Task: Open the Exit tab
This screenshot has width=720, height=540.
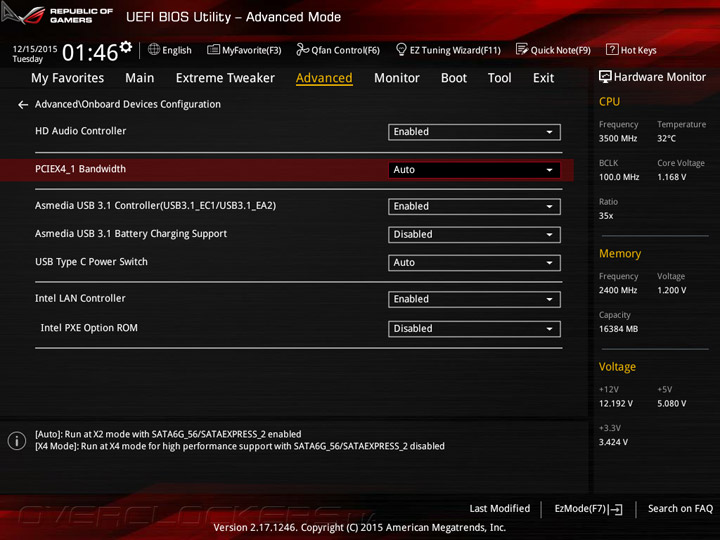Action: pos(544,78)
